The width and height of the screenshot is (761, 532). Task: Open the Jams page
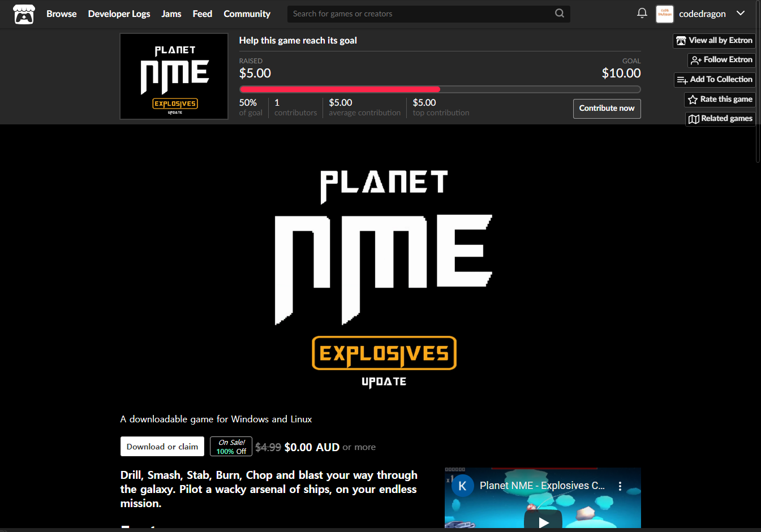click(x=171, y=14)
